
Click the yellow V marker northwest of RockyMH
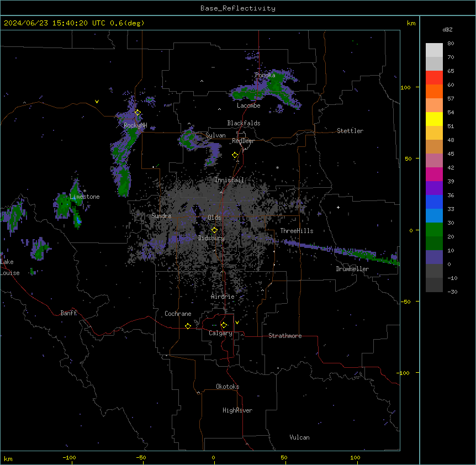[97, 102]
